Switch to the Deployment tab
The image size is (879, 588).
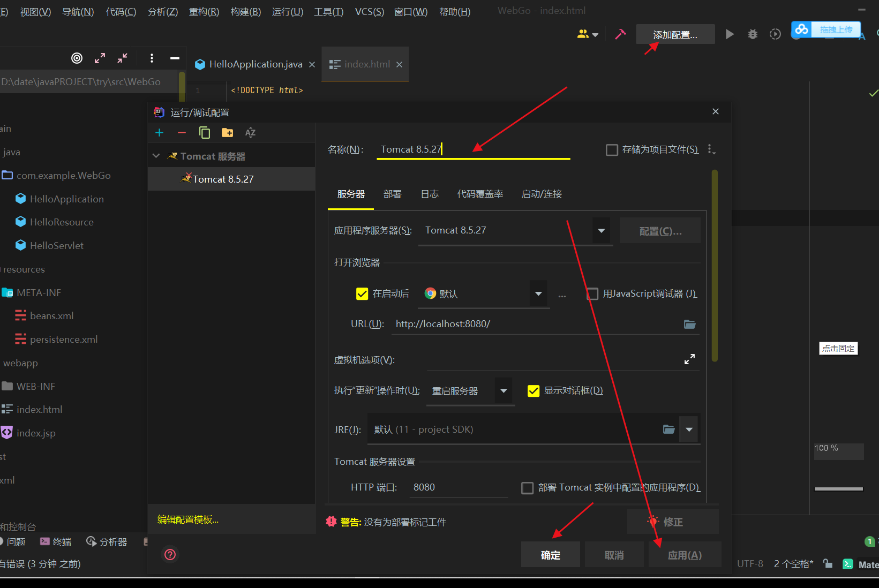pos(392,194)
